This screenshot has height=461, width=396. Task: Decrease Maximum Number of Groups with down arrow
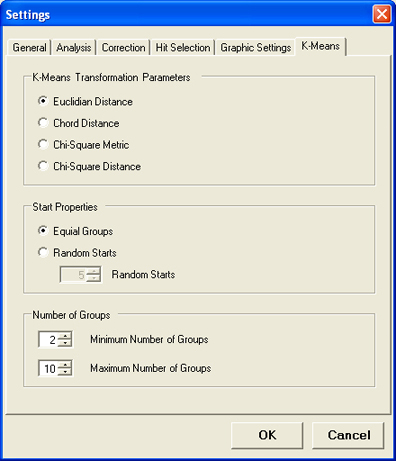point(65,372)
